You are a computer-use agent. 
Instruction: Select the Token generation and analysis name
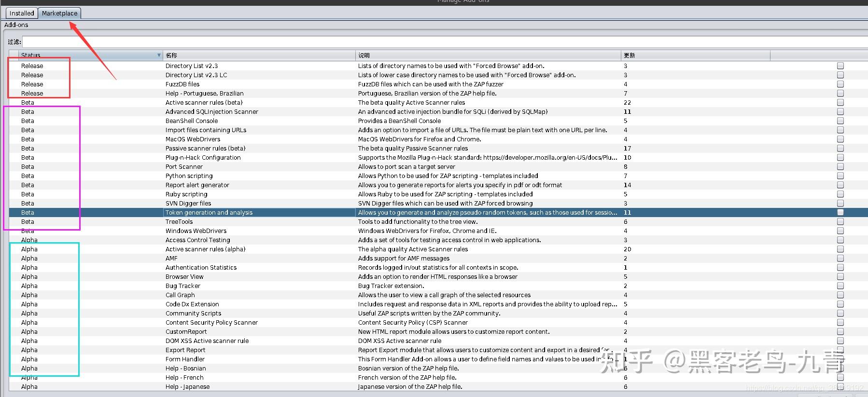209,212
